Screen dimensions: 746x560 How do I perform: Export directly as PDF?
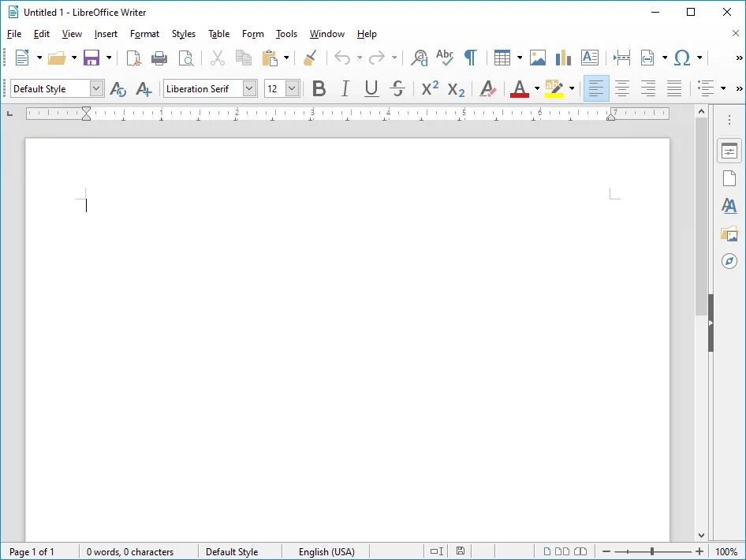[x=134, y=58]
